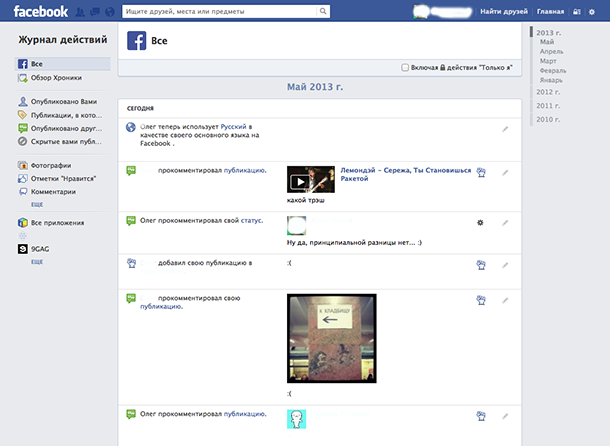Edit the status comment entry pencil
Viewport: 610px width, 446px height.
tap(505, 223)
